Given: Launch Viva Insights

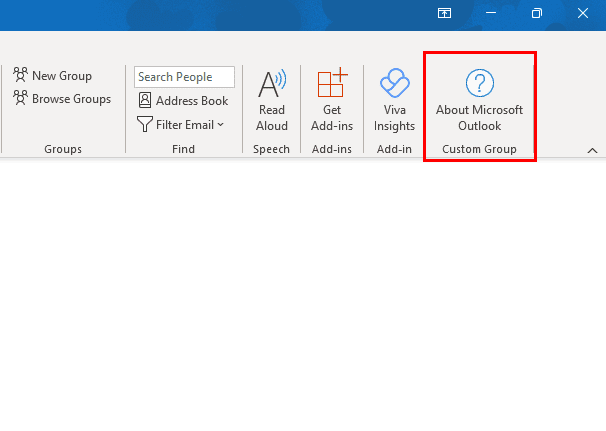Looking at the screenshot, I should [x=394, y=101].
